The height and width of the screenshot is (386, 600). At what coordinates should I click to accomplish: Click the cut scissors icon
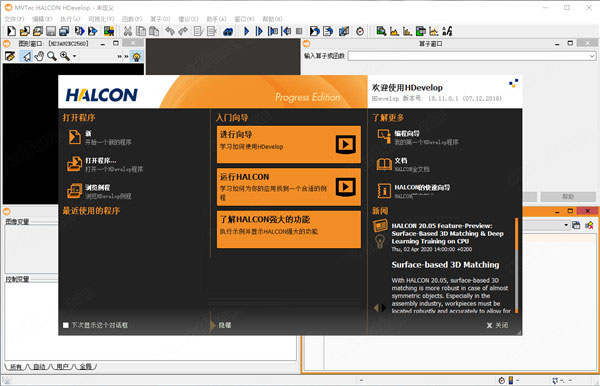tap(128, 31)
